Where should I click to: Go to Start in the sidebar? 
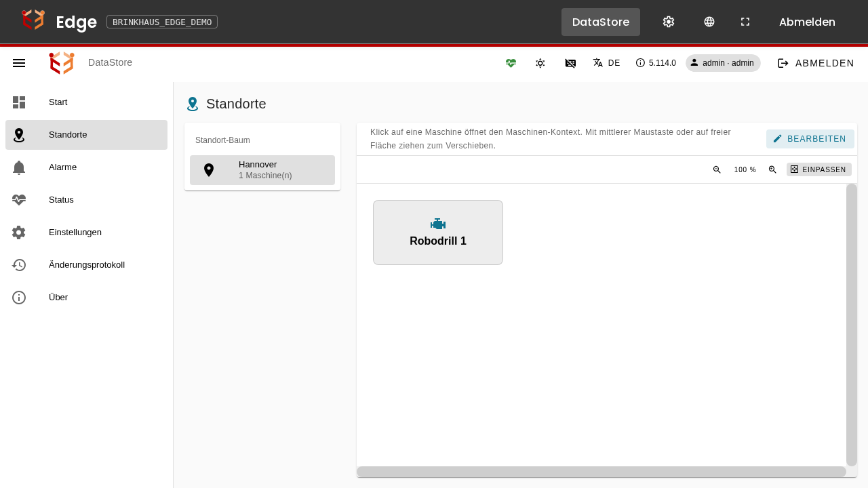(86, 102)
